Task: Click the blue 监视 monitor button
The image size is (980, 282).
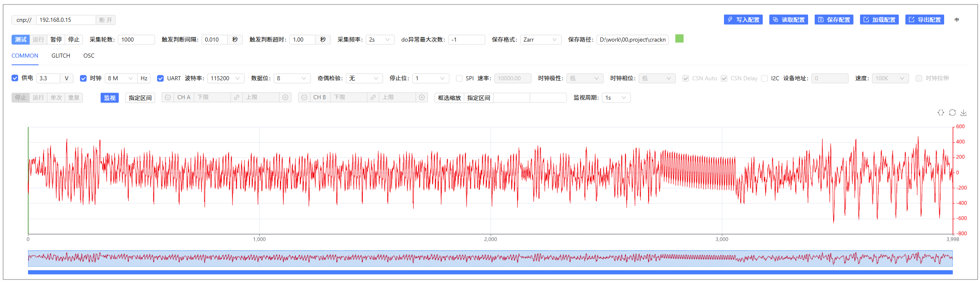Action: (x=109, y=98)
